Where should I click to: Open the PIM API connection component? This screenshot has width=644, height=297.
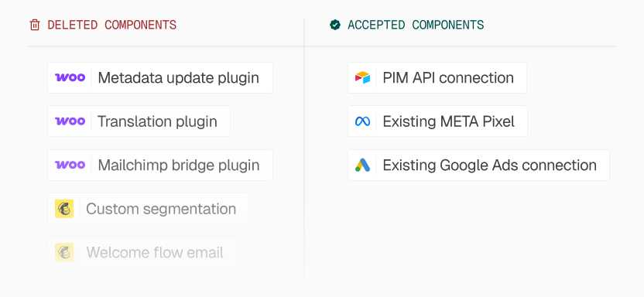pyautogui.click(x=437, y=77)
